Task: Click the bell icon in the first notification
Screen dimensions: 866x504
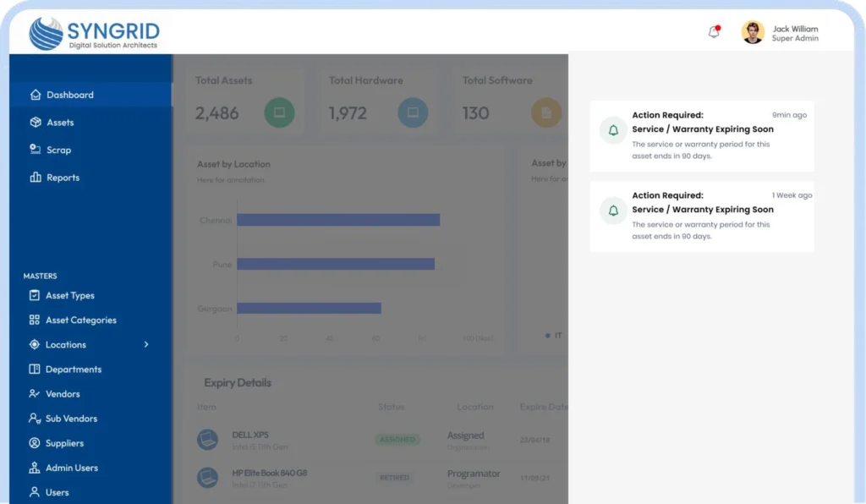Action: [x=613, y=130]
